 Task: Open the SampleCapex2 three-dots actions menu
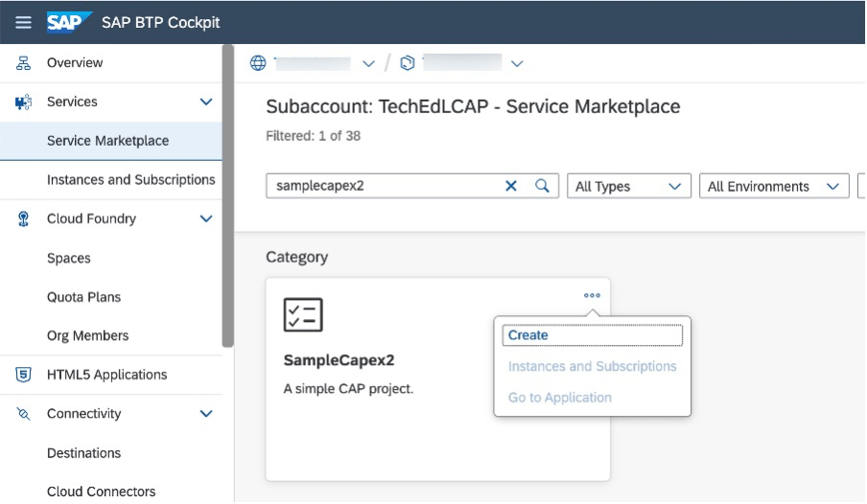coord(592,296)
